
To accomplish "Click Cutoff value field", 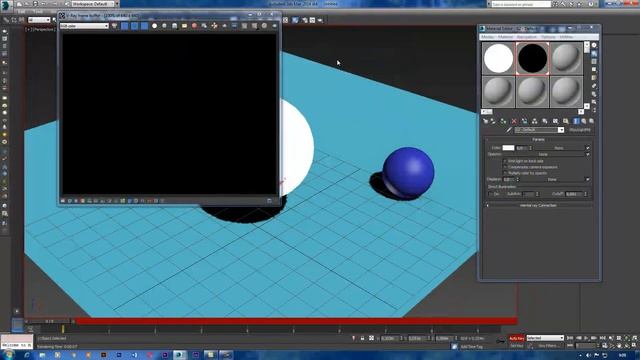I will tap(575, 194).
